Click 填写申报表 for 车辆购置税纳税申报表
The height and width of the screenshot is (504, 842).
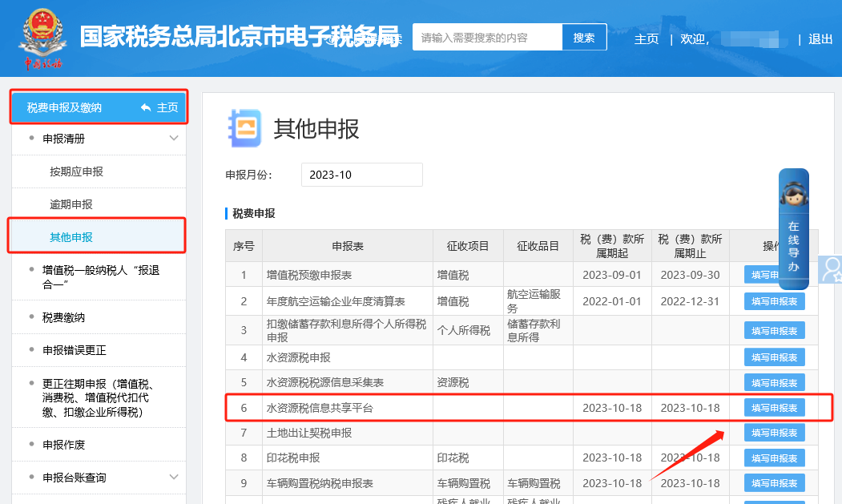(775, 483)
